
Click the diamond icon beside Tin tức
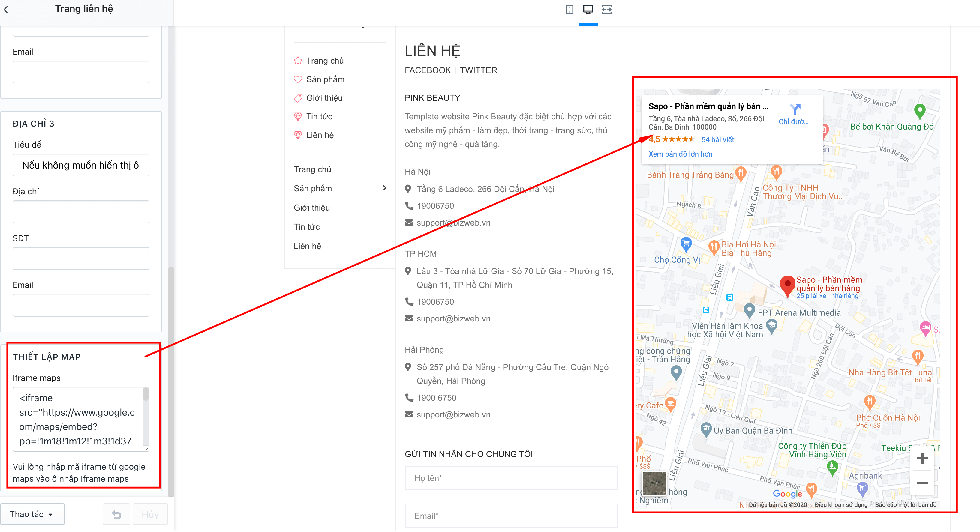tap(298, 117)
